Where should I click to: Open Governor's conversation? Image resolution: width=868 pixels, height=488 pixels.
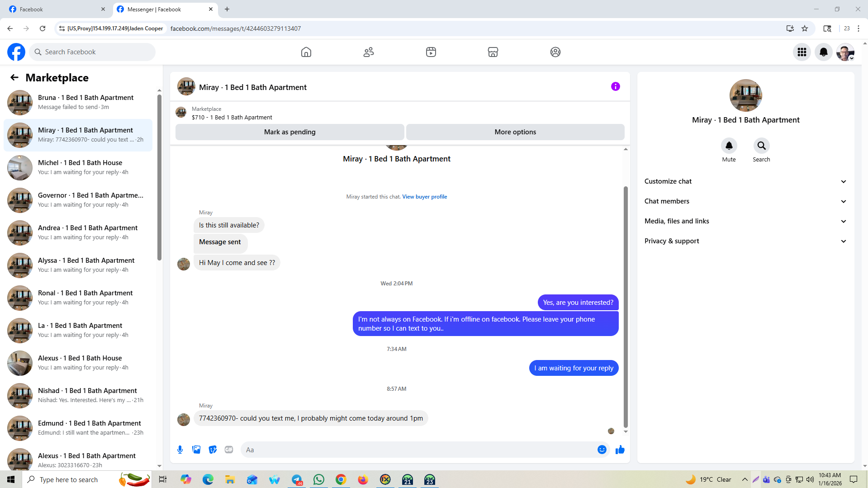[x=78, y=200]
